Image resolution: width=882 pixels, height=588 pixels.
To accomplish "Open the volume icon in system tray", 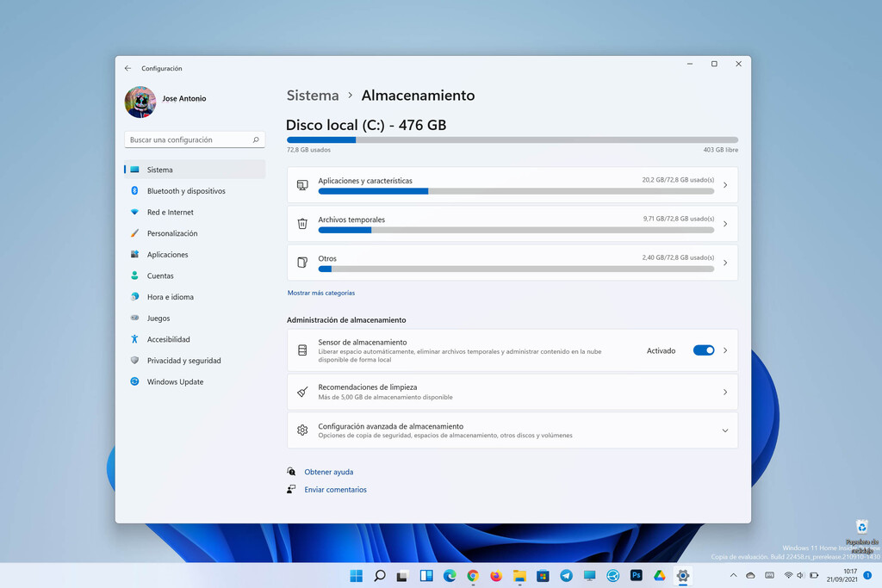I will click(800, 575).
